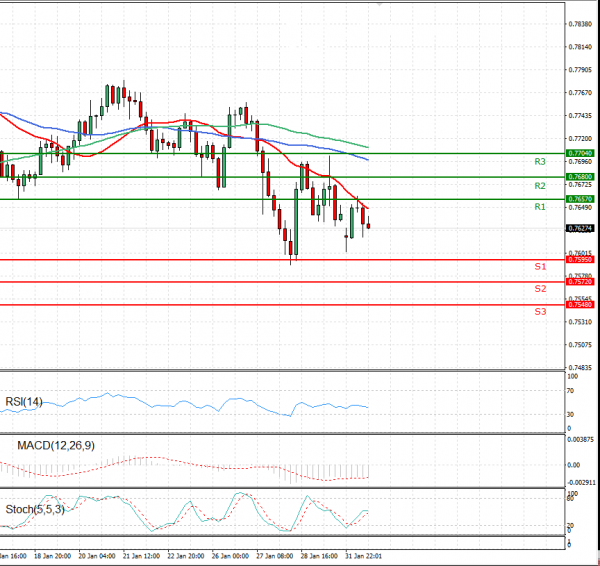Click the Stochastic scale value 20
This screenshot has width=600, height=566.
tap(570, 525)
